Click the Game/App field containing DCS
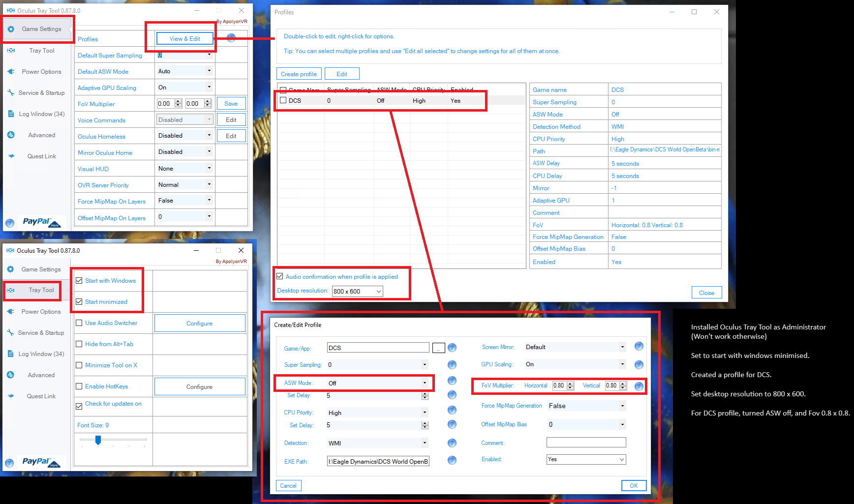 tap(378, 348)
